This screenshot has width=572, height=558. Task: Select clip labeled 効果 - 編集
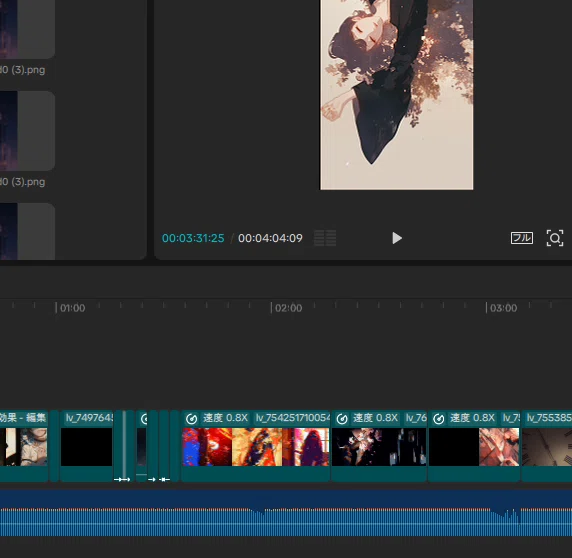pyautogui.click(x=24, y=446)
